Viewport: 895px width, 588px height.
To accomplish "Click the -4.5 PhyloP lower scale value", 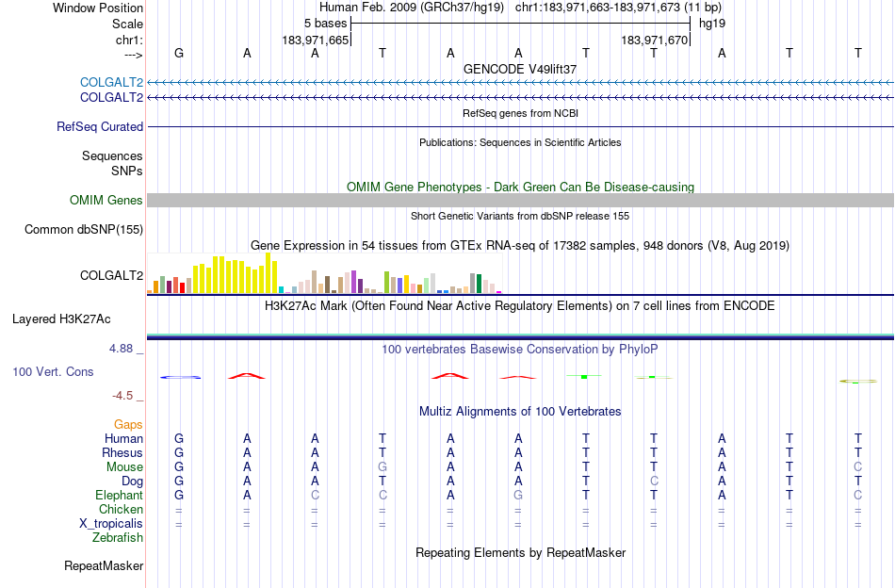I will pyautogui.click(x=122, y=396).
